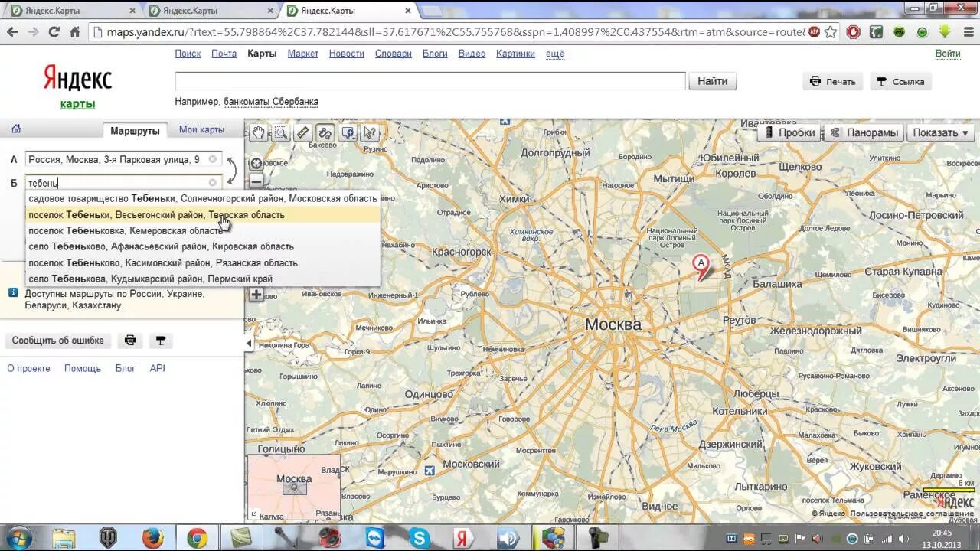980x551 pixels.
Task: Expand the 'ещё' services menu
Action: pyautogui.click(x=555, y=54)
